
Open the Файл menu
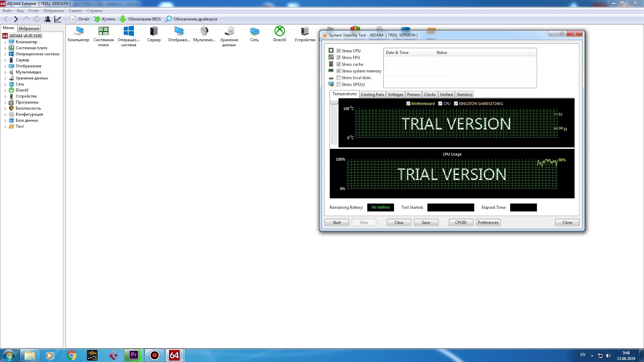[x=7, y=11]
